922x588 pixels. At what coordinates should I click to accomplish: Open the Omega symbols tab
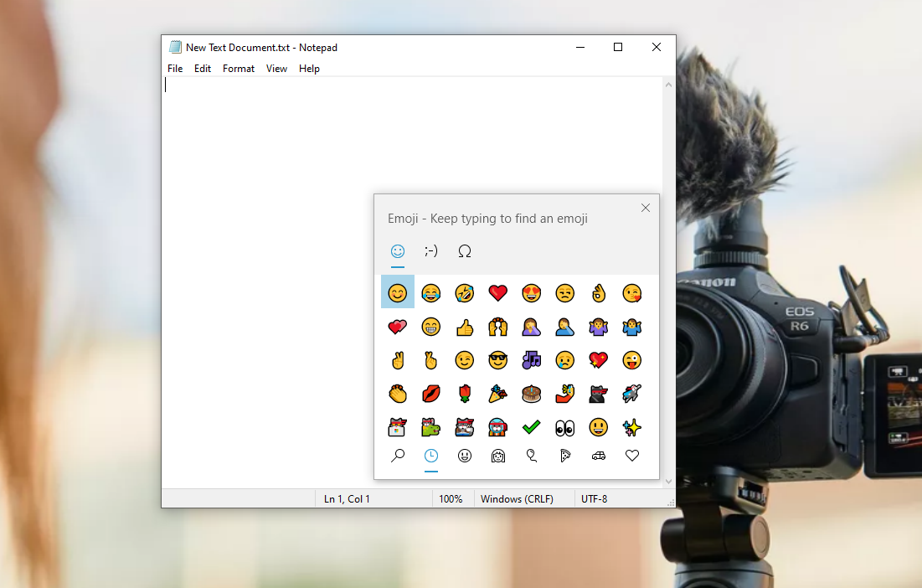point(465,251)
